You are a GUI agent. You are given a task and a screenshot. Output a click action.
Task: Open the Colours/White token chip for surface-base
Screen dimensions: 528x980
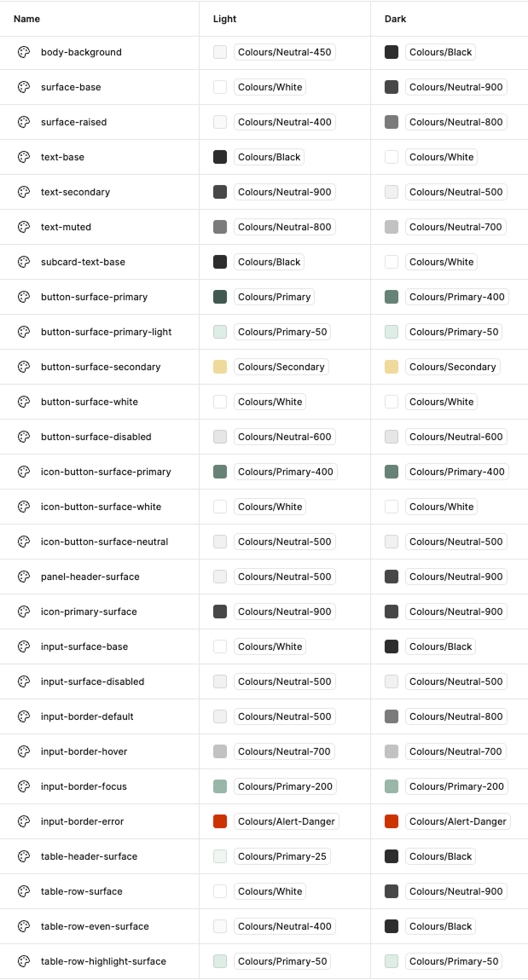(268, 87)
